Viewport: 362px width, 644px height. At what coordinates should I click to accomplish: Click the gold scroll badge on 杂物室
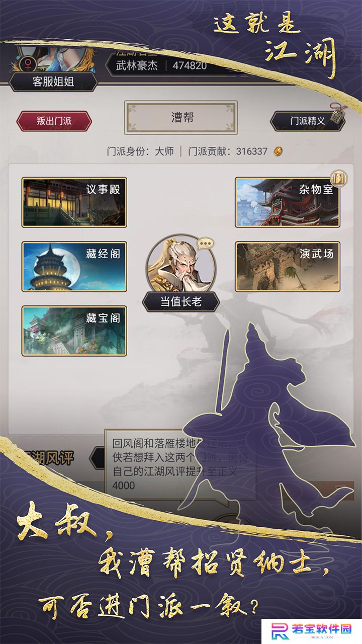(x=338, y=178)
